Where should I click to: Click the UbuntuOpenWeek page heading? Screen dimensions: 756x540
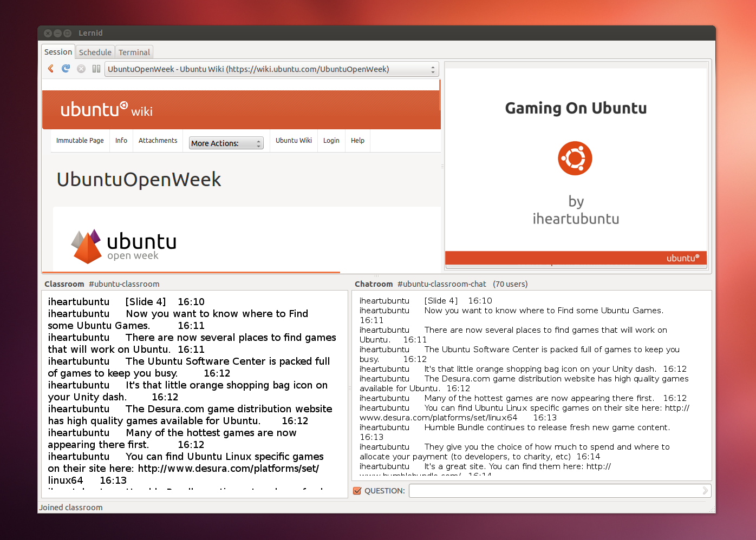pos(139,180)
